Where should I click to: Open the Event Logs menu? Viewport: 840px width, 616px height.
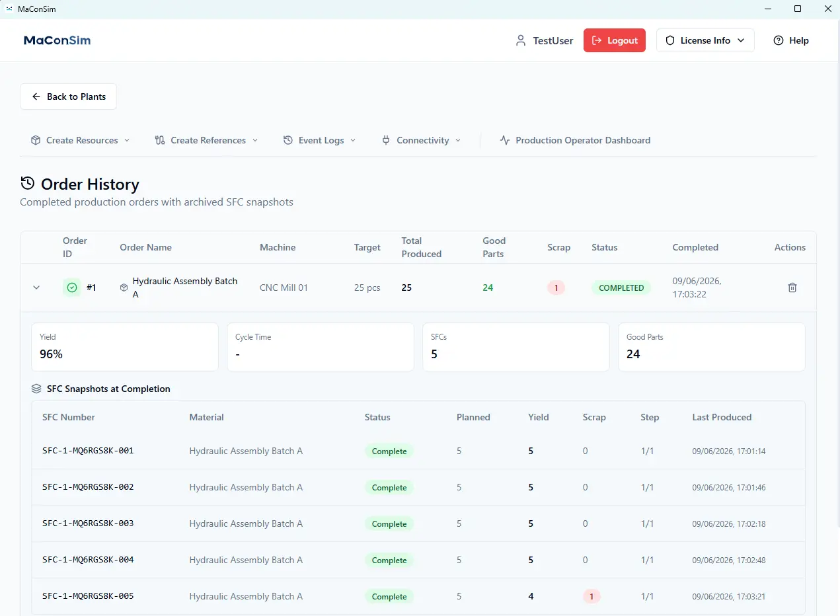320,140
